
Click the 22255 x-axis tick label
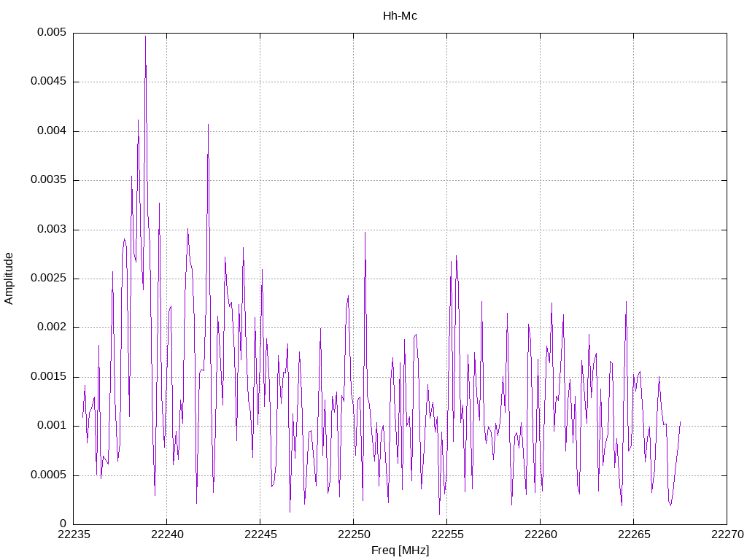(446, 534)
